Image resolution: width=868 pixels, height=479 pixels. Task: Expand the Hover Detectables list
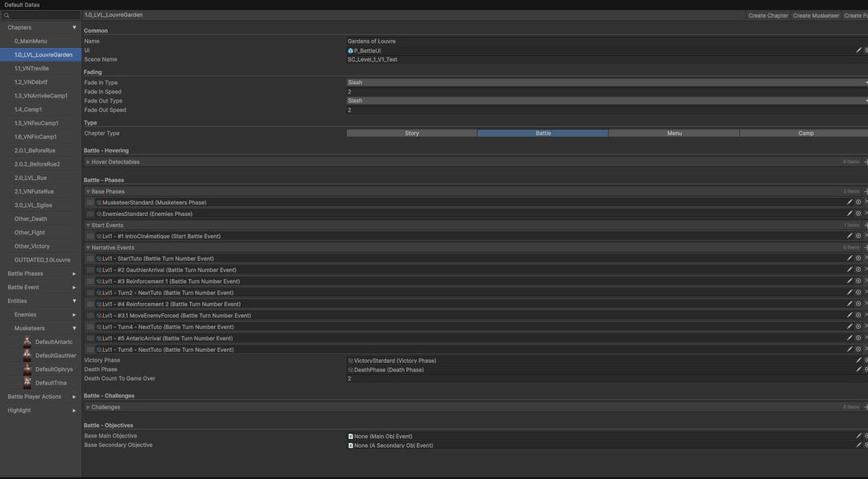(x=88, y=162)
